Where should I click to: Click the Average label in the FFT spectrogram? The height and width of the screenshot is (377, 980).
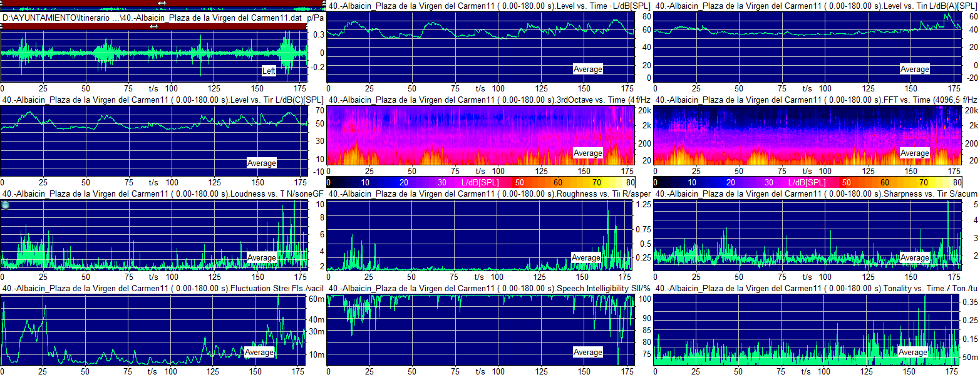[914, 153]
